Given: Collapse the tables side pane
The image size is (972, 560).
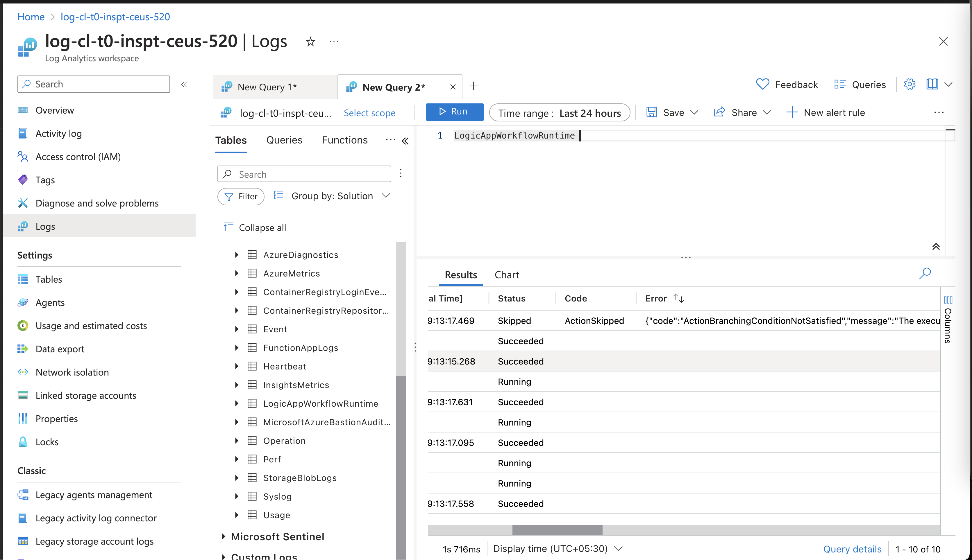Looking at the screenshot, I should click(x=405, y=141).
